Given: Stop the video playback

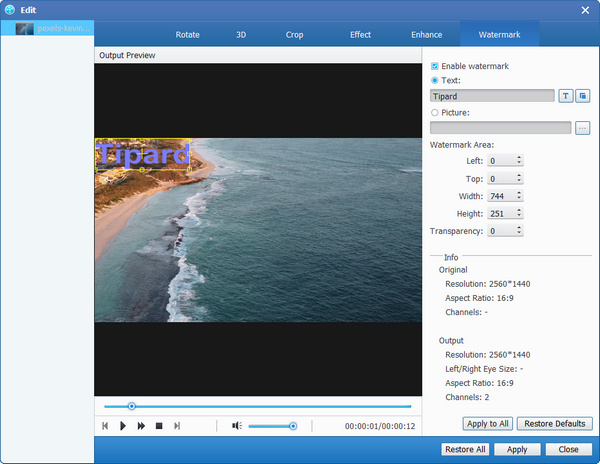Looking at the screenshot, I should coord(159,426).
